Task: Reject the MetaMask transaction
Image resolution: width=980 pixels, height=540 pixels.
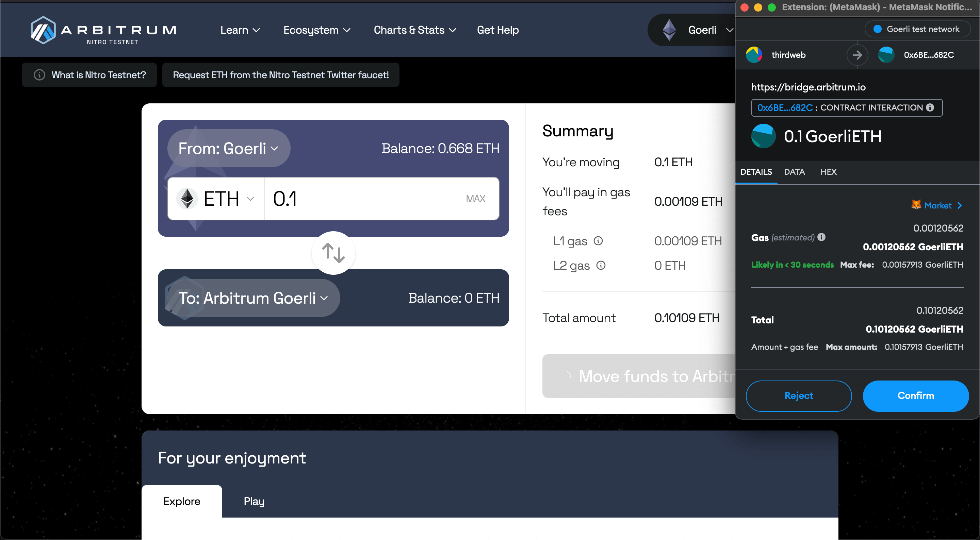Action: click(x=799, y=395)
